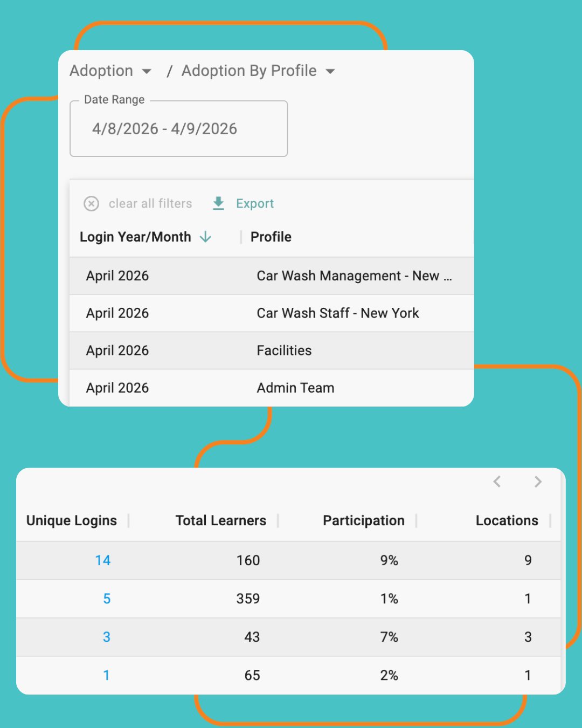Go to next page with right chevron
The height and width of the screenshot is (728, 582).
pyautogui.click(x=537, y=482)
